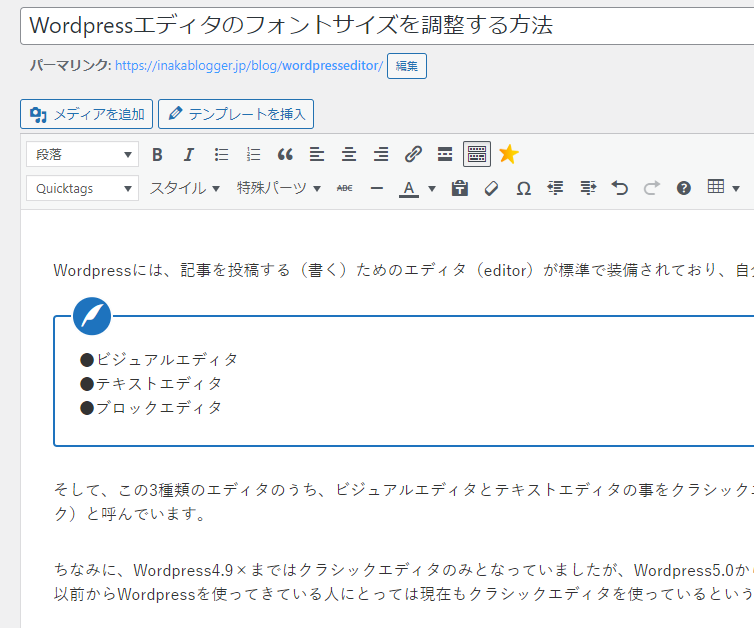Toggle bold formatting
This screenshot has width=754, height=628.
(157, 154)
